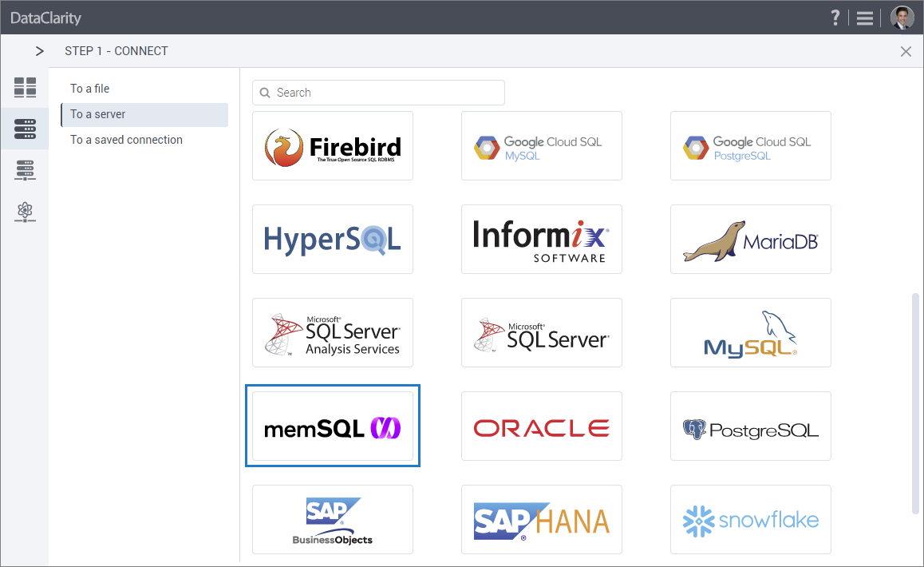Click the magnifier icon in search box
Viewport: 924px width, 567px height.
(x=265, y=93)
